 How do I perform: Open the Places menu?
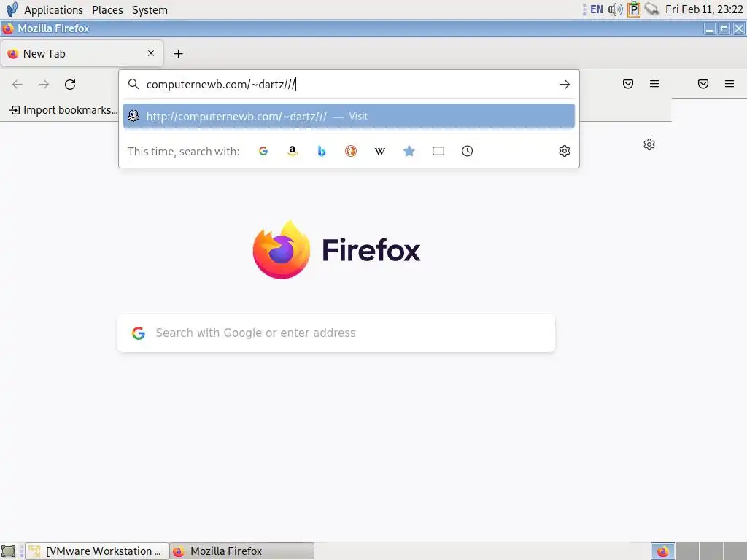click(107, 10)
